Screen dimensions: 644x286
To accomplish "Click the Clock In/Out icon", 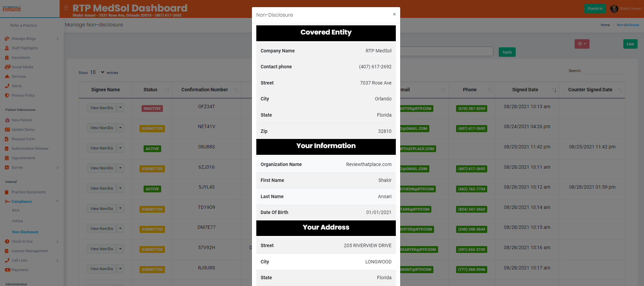I will coord(7,241).
